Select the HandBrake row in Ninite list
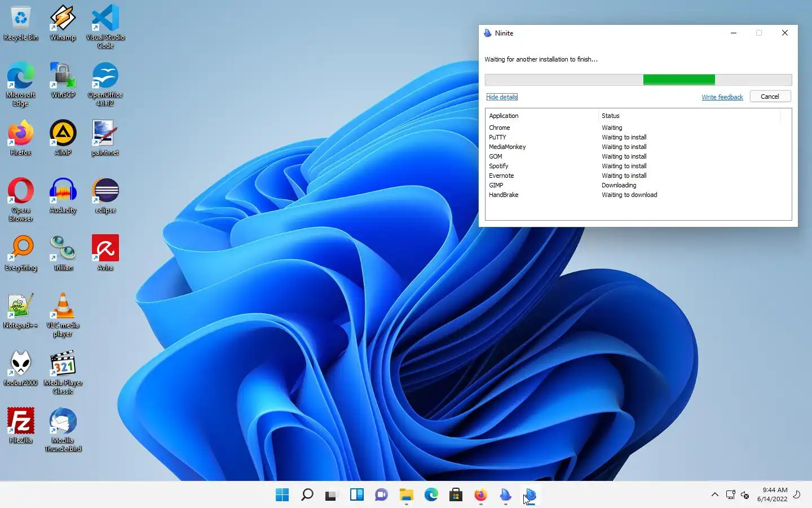The height and width of the screenshot is (508, 812). (638, 195)
